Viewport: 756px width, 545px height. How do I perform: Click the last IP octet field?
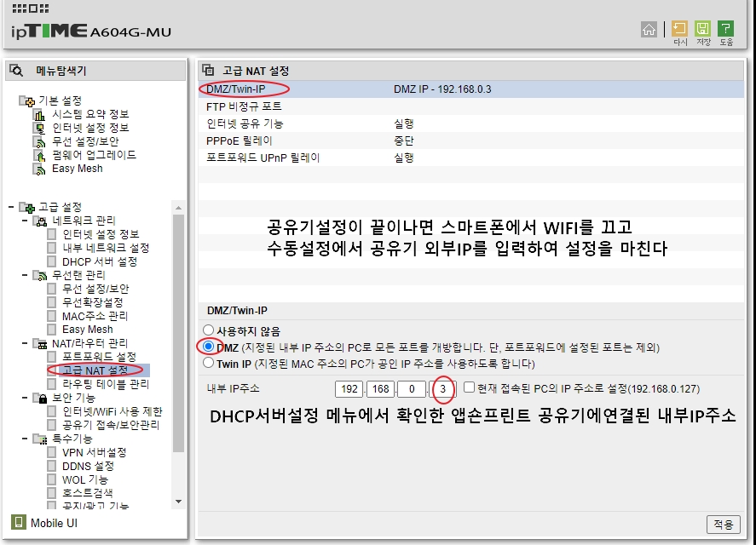pyautogui.click(x=443, y=388)
